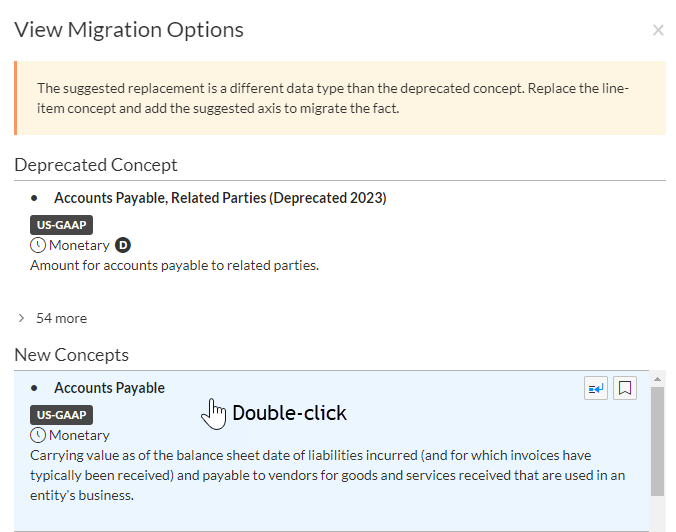Click the D badge next to Monetary
Viewport: 676px width, 532px height.
[123, 245]
